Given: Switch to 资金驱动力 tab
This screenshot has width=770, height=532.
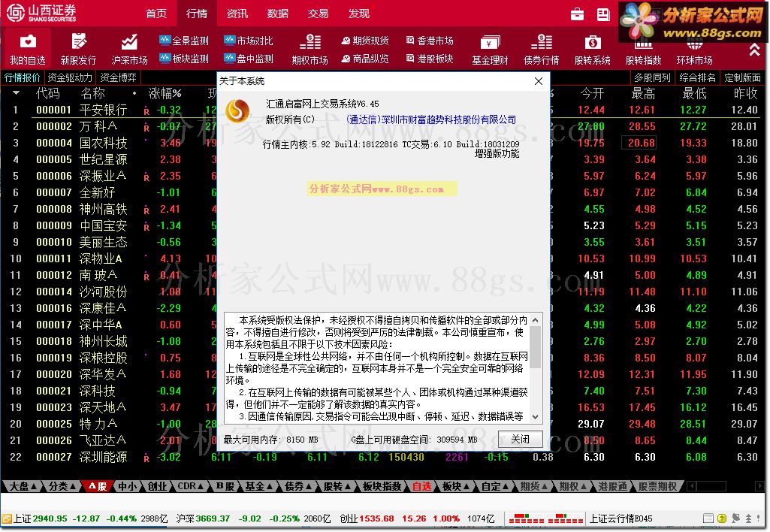Looking at the screenshot, I should click(x=70, y=77).
